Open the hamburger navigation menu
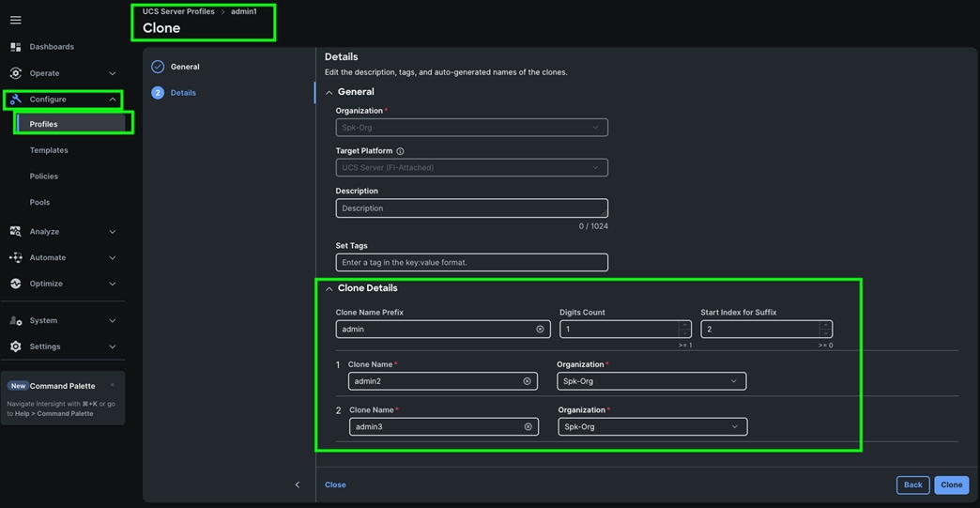The image size is (980, 508). tap(16, 21)
